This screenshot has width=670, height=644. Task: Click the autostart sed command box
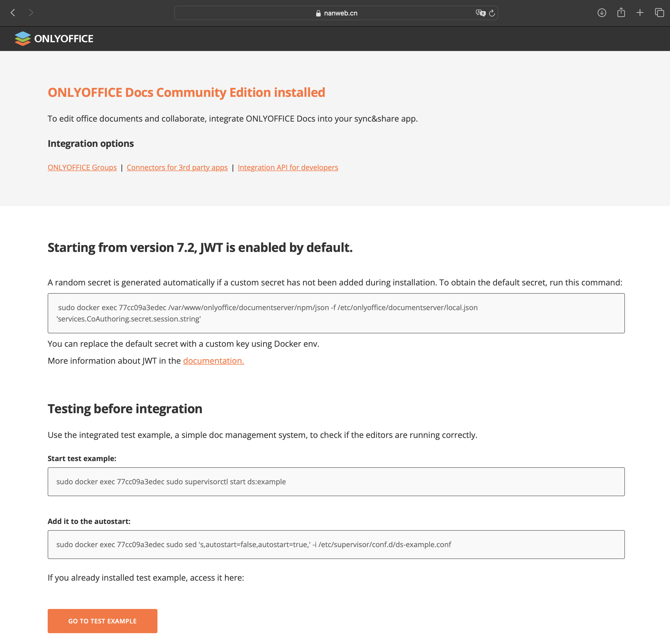(336, 544)
